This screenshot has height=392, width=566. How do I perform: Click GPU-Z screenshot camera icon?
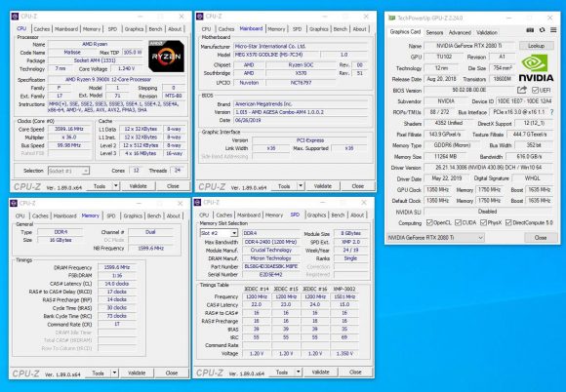530,30
